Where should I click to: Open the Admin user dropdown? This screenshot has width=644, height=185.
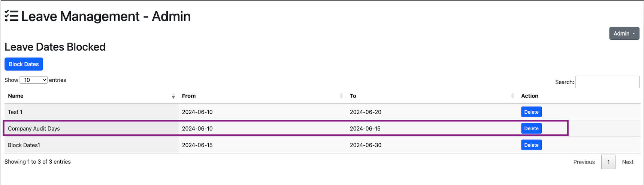(x=624, y=33)
